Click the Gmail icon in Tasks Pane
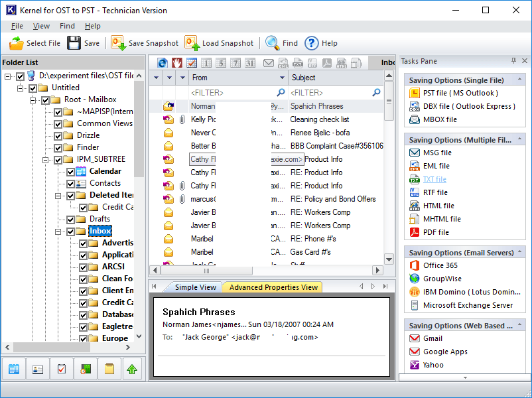 point(415,338)
